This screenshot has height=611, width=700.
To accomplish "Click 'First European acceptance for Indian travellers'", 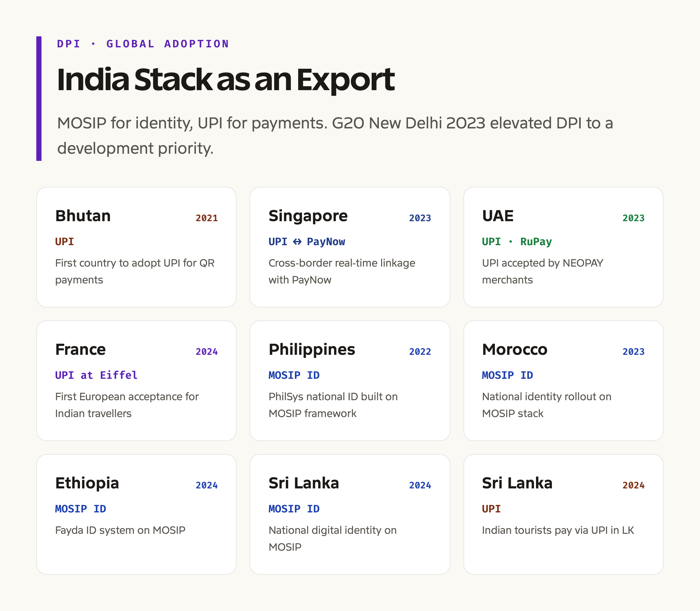I will click(127, 405).
